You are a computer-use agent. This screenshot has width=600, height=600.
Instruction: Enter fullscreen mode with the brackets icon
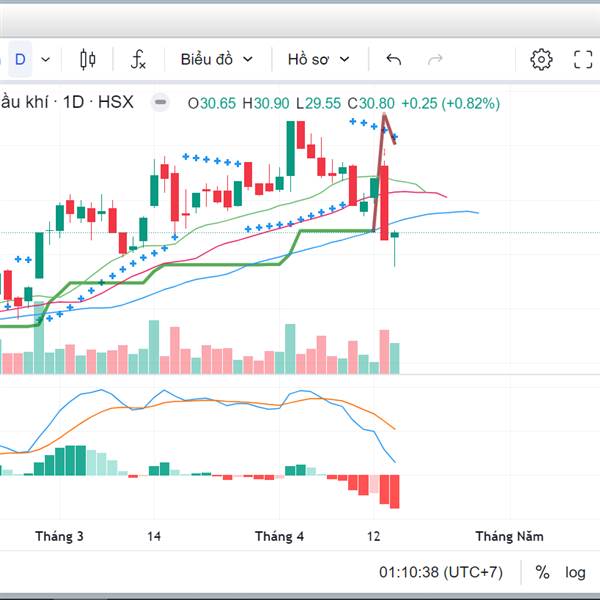[583, 60]
